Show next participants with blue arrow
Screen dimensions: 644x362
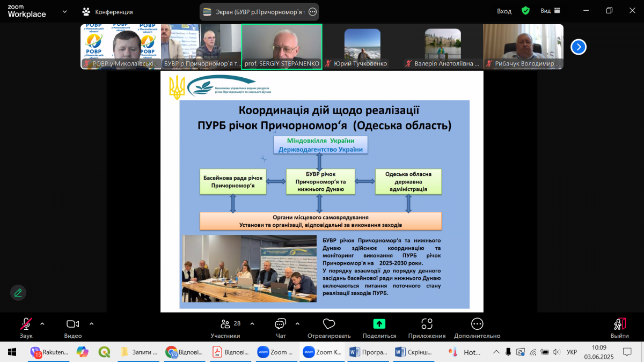(578, 47)
